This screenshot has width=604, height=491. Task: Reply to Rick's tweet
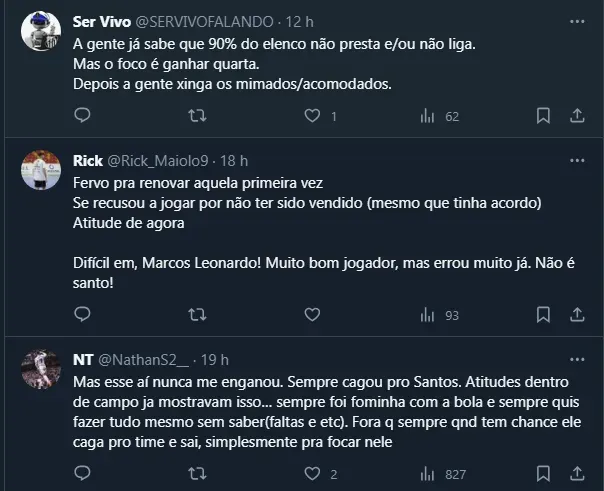(x=83, y=315)
